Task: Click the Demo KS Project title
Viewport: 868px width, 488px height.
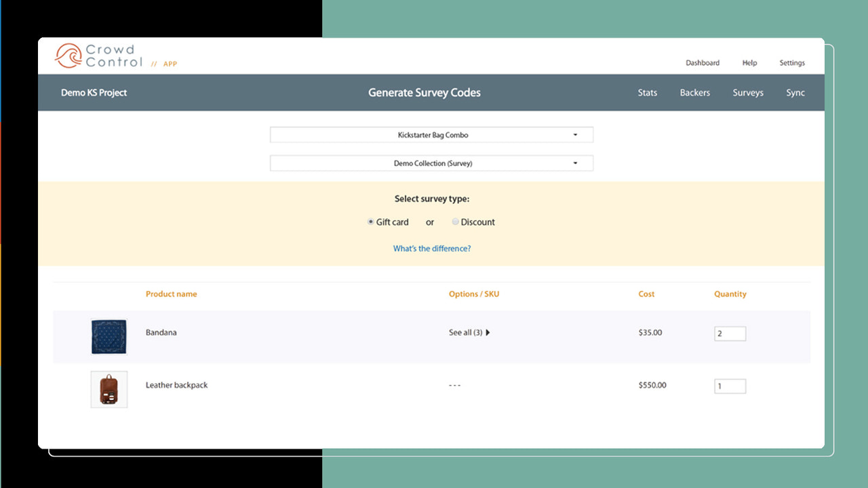Action: click(x=94, y=92)
